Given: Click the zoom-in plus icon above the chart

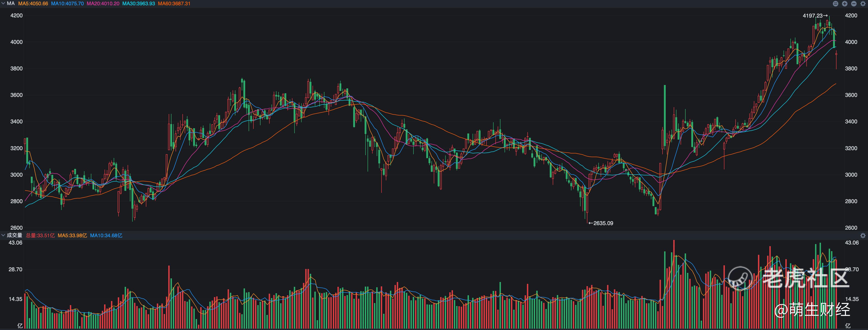Looking at the screenshot, I should pos(845,4).
